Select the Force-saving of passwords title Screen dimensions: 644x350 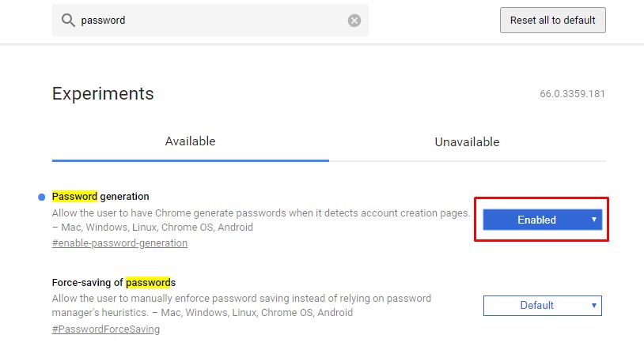(x=113, y=282)
